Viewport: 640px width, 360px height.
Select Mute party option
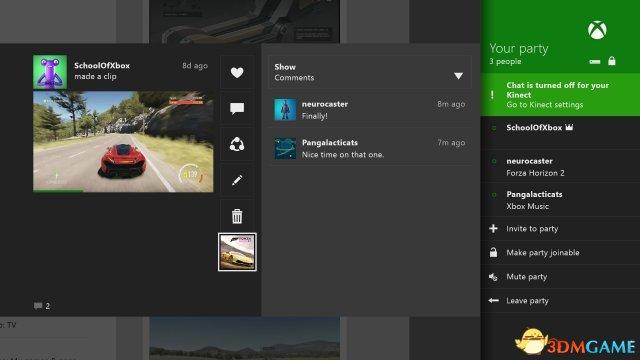560,277
